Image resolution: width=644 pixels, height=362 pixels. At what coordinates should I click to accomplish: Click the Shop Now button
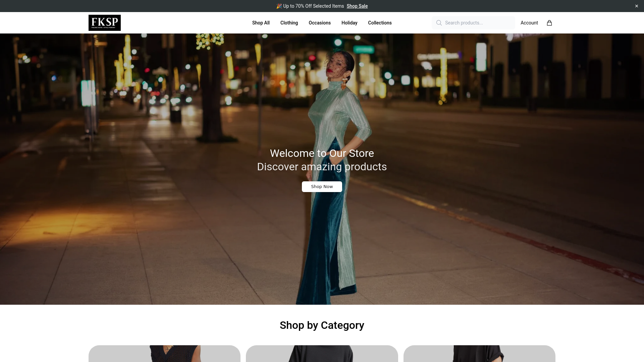click(x=322, y=187)
